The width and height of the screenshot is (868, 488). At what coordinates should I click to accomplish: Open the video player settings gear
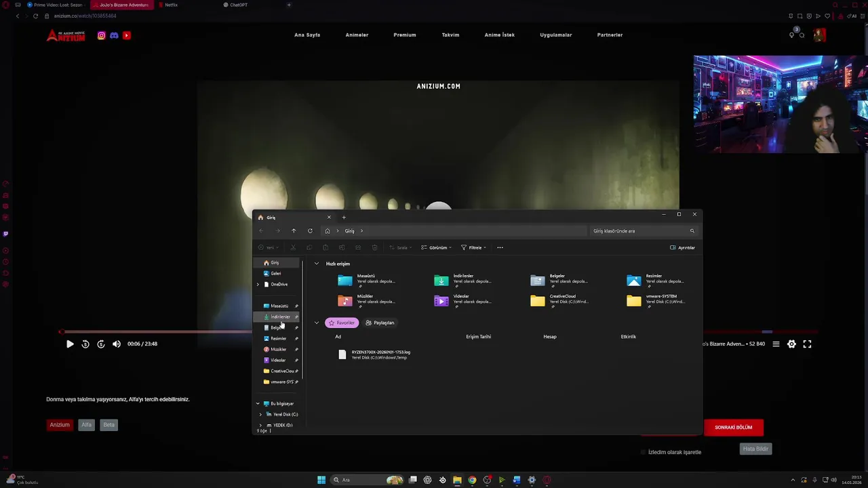(791, 344)
